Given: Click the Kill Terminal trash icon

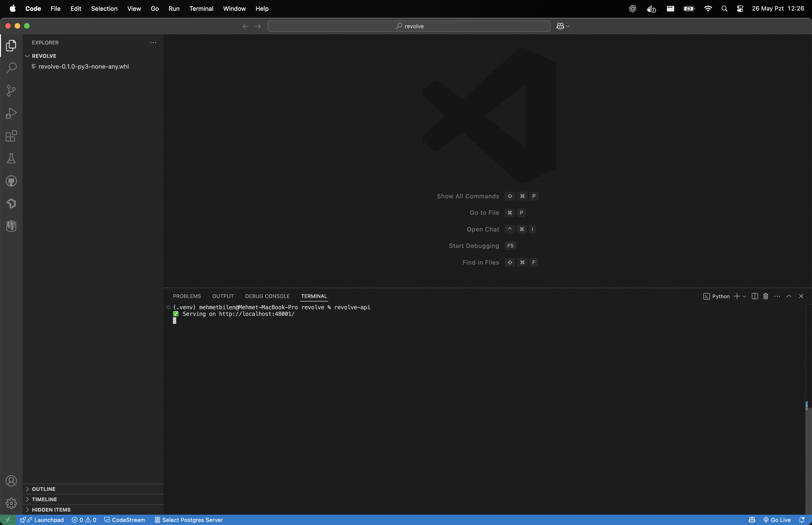Looking at the screenshot, I should tap(766, 296).
